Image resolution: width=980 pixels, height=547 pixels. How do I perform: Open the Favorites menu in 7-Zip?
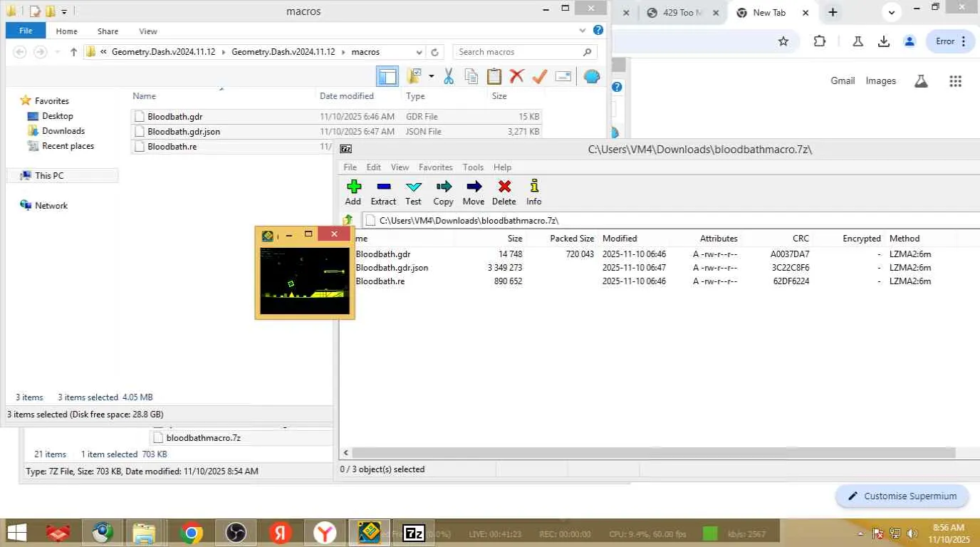coord(436,167)
